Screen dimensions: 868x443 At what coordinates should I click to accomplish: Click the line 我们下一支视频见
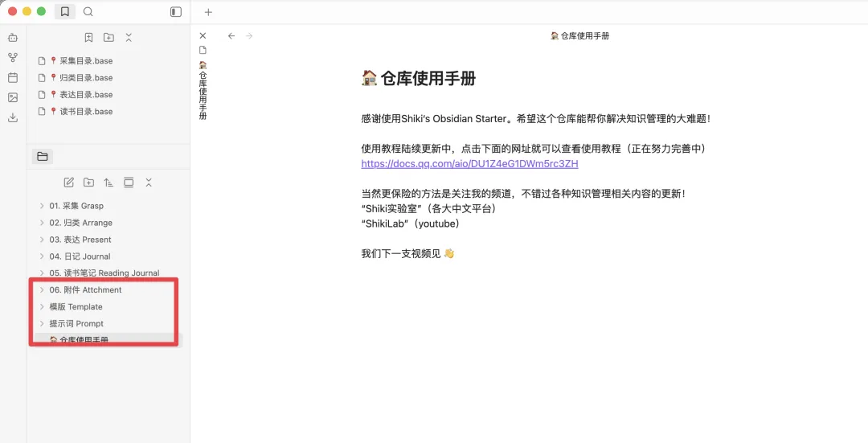[407, 253]
